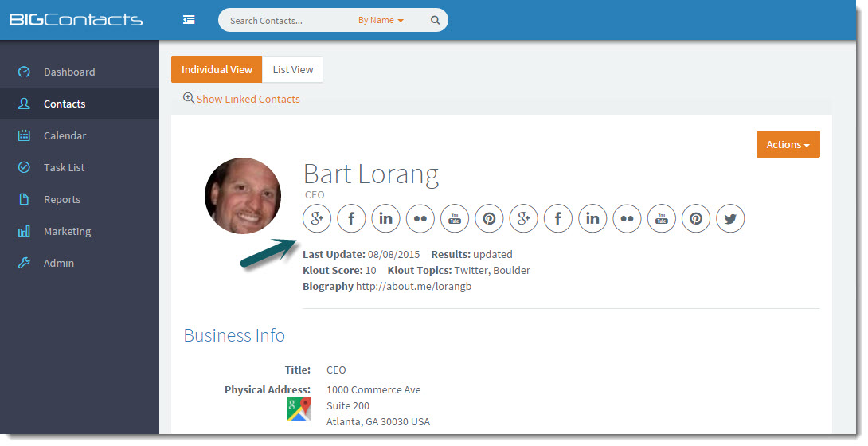
Task: Open the Pinterest icon next to Twitter
Action: pyautogui.click(x=696, y=218)
